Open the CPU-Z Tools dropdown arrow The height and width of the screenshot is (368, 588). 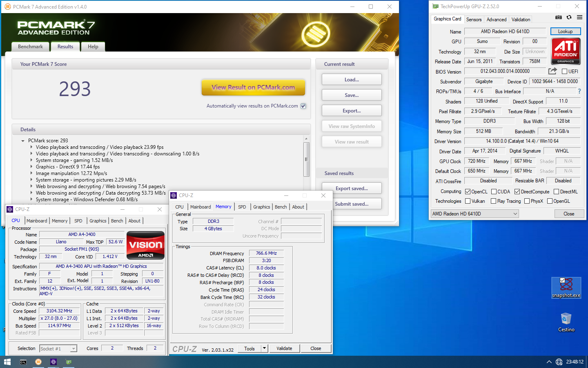264,348
